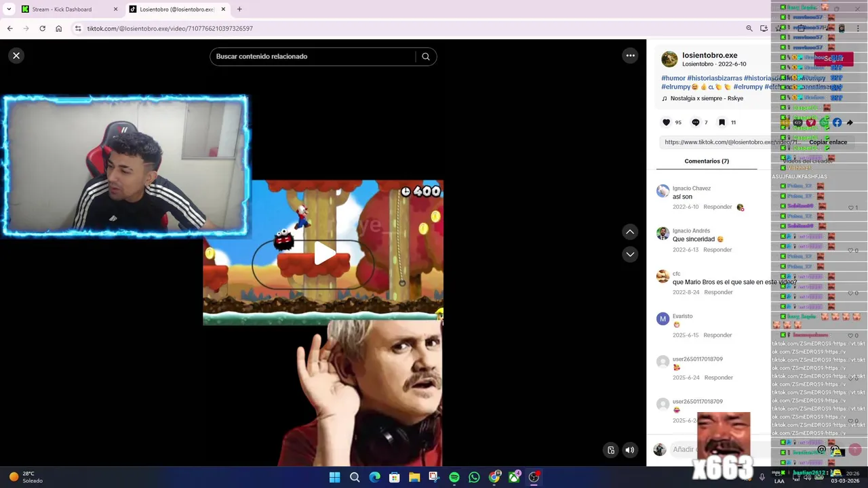Open the #humor hashtag

pyautogui.click(x=673, y=78)
